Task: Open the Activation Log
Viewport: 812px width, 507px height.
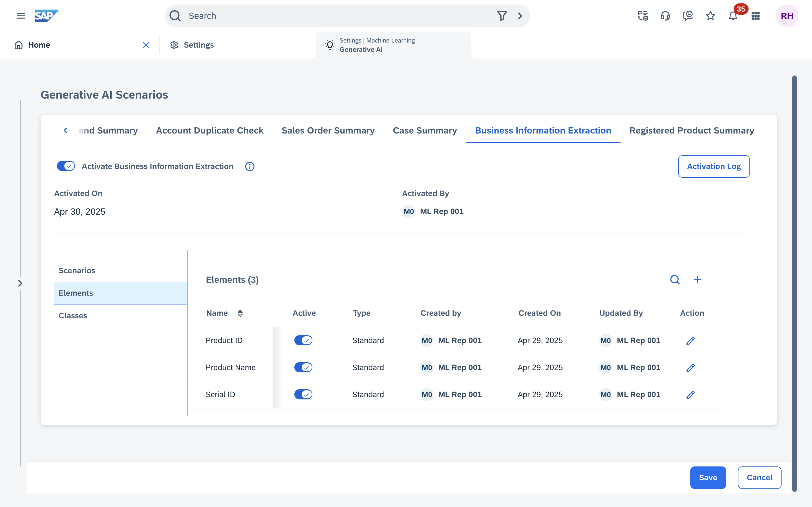Action: 714,166
